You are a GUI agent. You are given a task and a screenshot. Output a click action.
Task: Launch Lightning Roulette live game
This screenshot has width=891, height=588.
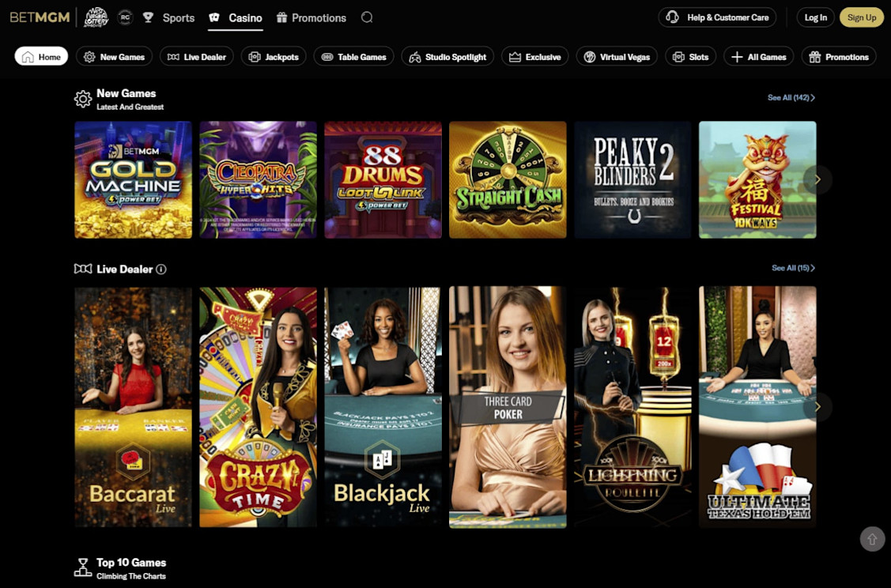click(632, 407)
